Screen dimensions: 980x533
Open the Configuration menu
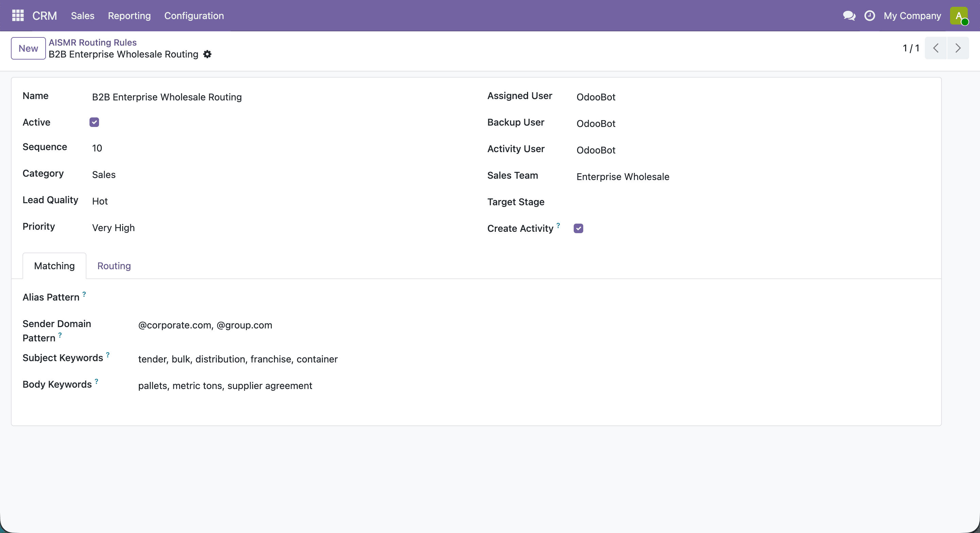click(194, 16)
